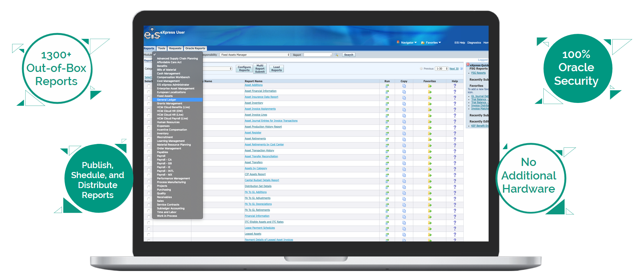Check the box for Lease Payment Schedules row
This screenshot has width=644, height=276.
click(x=149, y=229)
